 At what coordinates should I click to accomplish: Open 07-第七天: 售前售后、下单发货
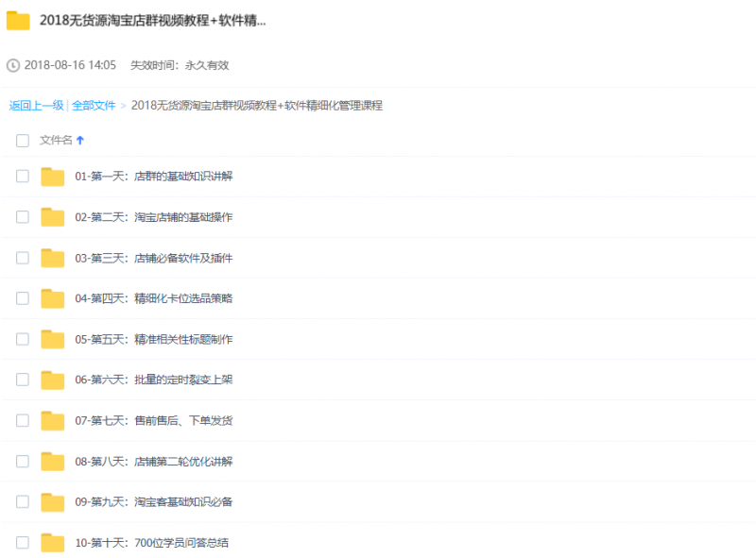tap(154, 421)
